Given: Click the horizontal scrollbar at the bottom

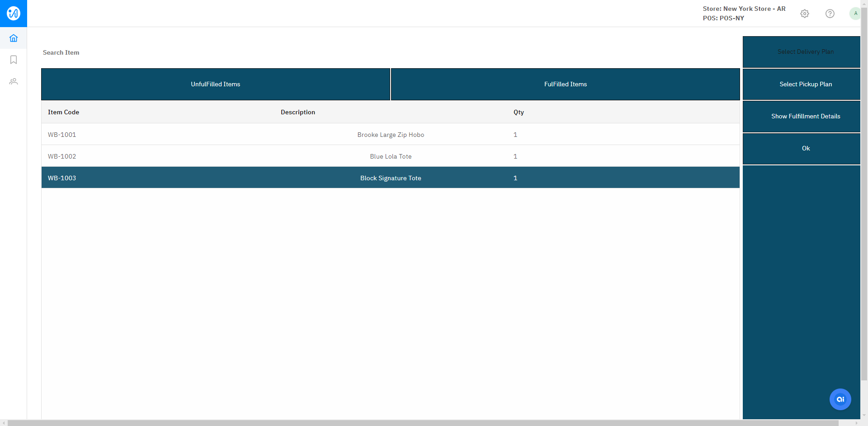Looking at the screenshot, I should click(x=423, y=423).
